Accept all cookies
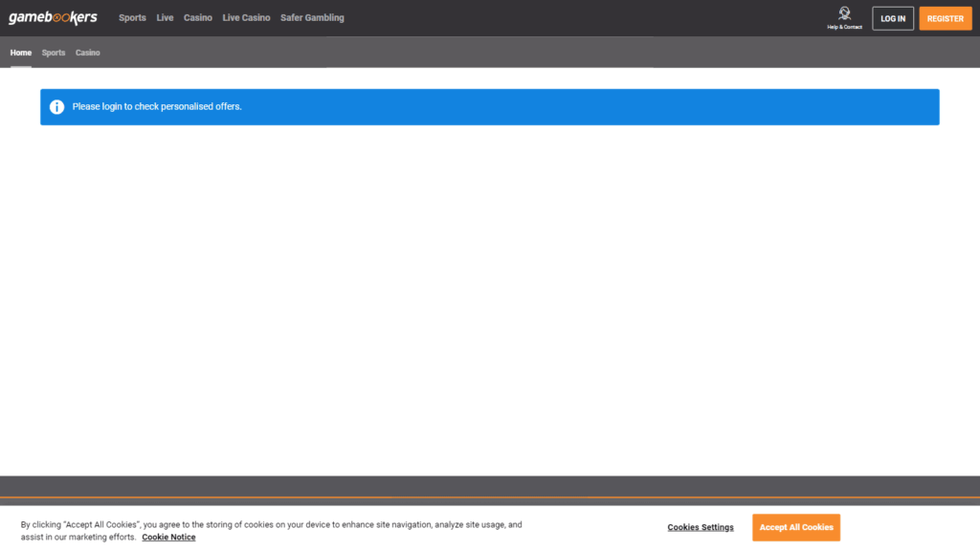 click(x=795, y=527)
